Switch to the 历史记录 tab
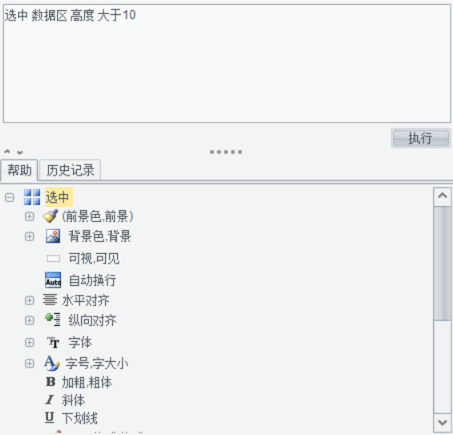Image resolution: width=453 pixels, height=435 pixels. pos(70,170)
